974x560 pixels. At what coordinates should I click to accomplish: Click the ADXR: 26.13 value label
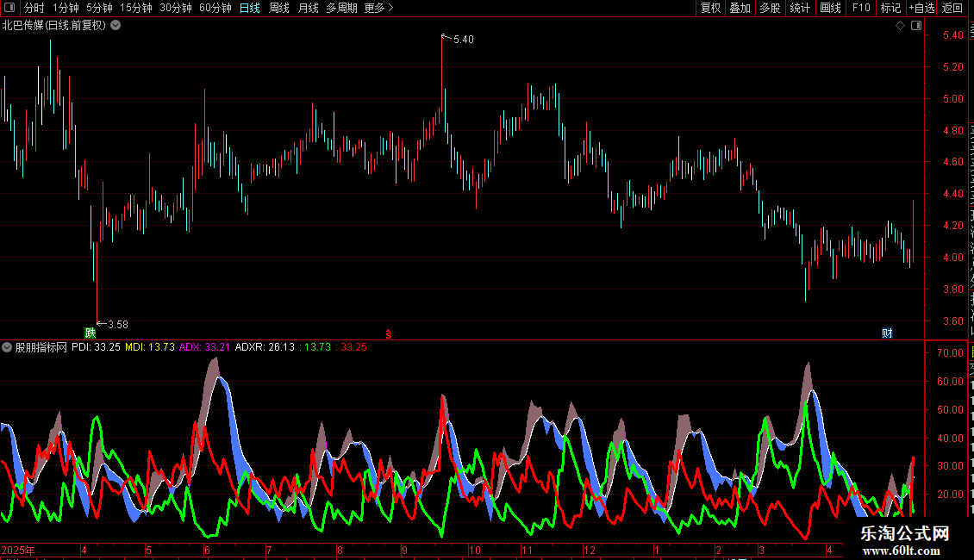[265, 347]
